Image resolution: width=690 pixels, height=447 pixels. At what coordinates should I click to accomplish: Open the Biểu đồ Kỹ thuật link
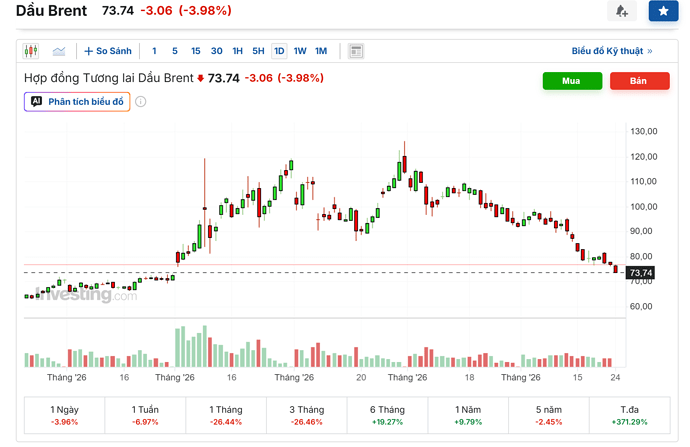click(x=612, y=51)
